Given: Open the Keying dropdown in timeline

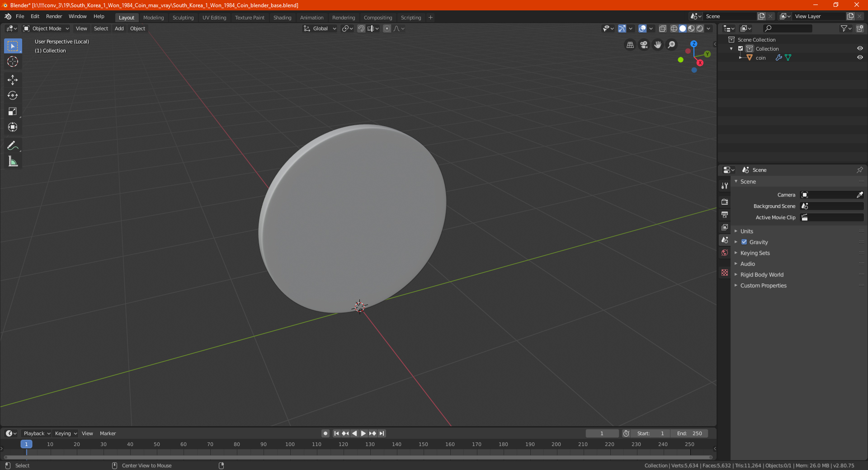Looking at the screenshot, I should (66, 433).
